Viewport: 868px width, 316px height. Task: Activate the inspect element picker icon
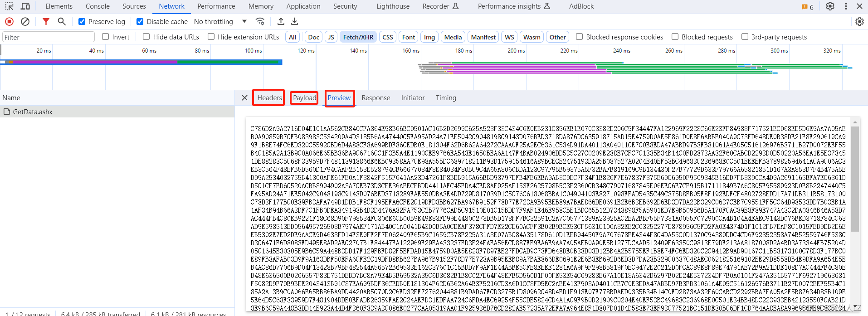click(9, 6)
